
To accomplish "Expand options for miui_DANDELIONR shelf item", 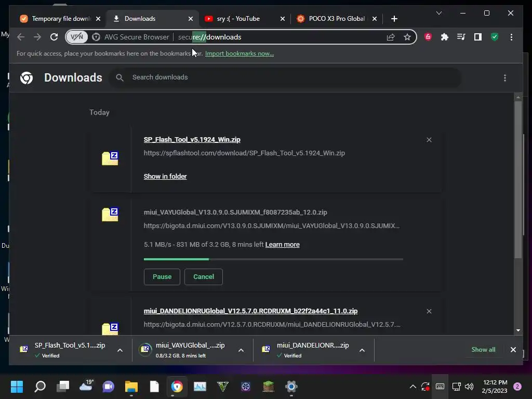I will 362,350.
